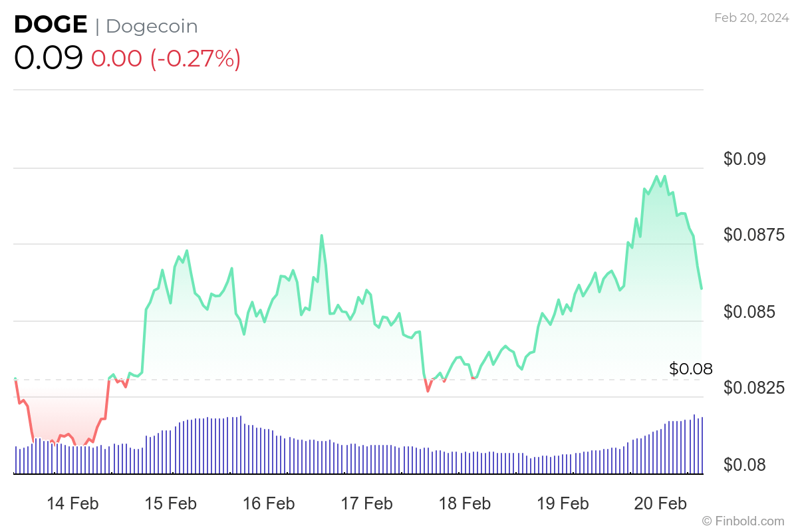Select the 20 Feb date on timeline
The height and width of the screenshot is (532, 798).
click(x=660, y=504)
